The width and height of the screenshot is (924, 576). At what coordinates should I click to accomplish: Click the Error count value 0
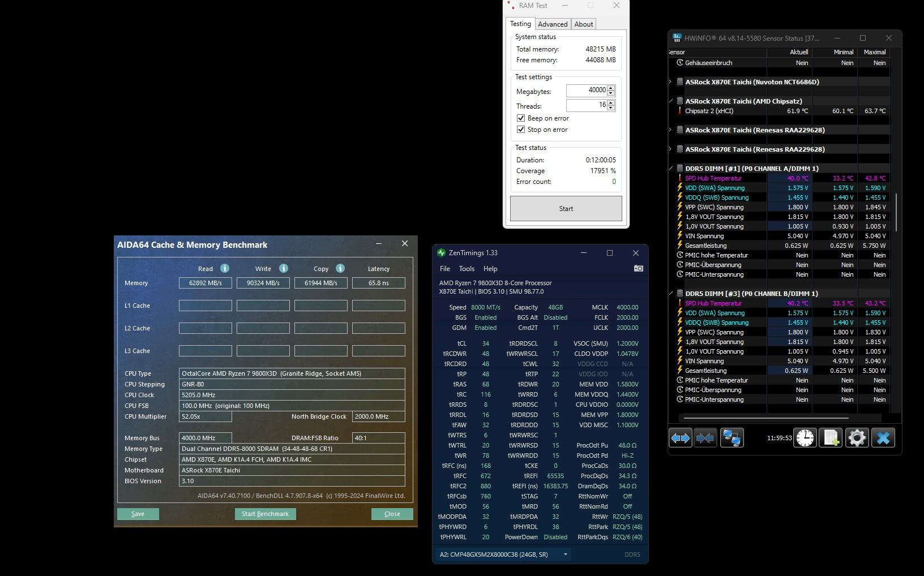tap(614, 182)
